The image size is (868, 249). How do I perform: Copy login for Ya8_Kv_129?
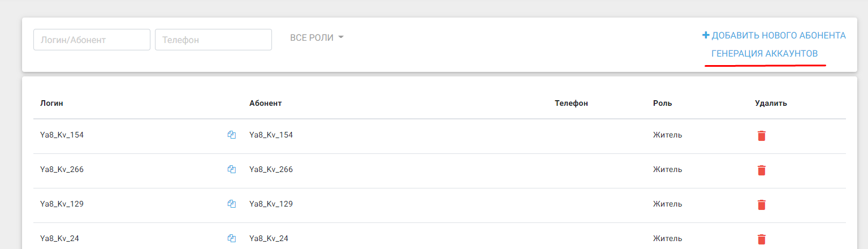[231, 204]
